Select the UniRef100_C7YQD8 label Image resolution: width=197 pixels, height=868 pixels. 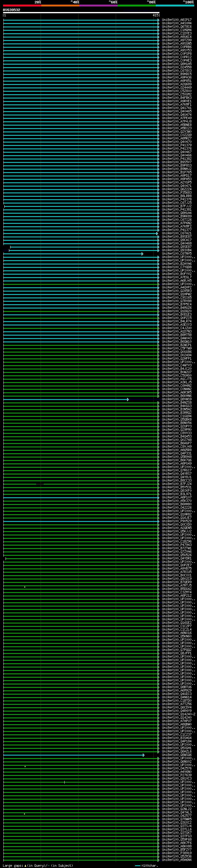(176, 267)
